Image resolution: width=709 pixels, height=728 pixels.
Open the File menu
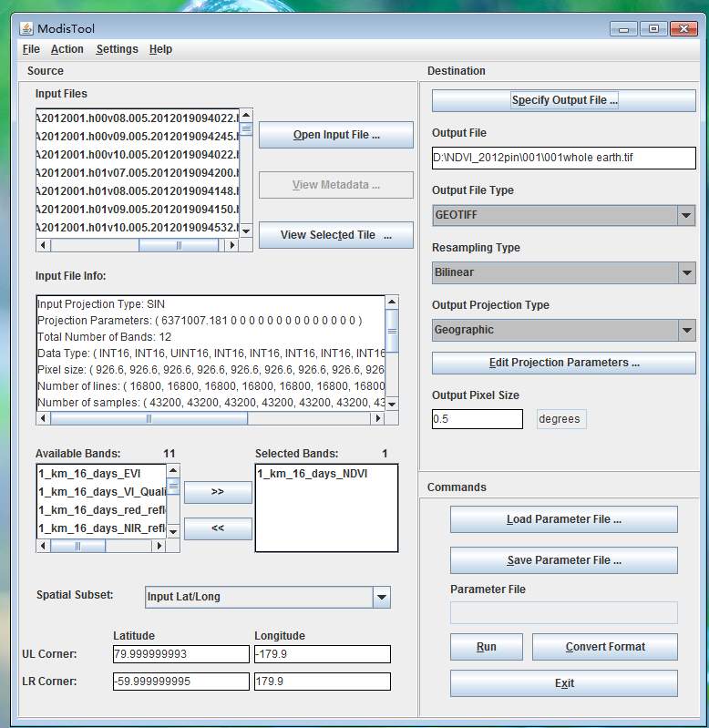[x=31, y=49]
